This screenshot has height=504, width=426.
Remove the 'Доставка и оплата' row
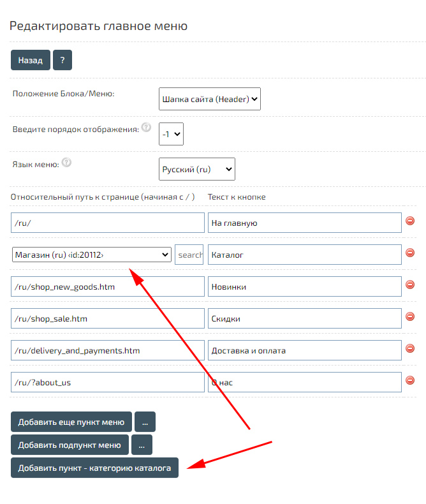coord(410,348)
